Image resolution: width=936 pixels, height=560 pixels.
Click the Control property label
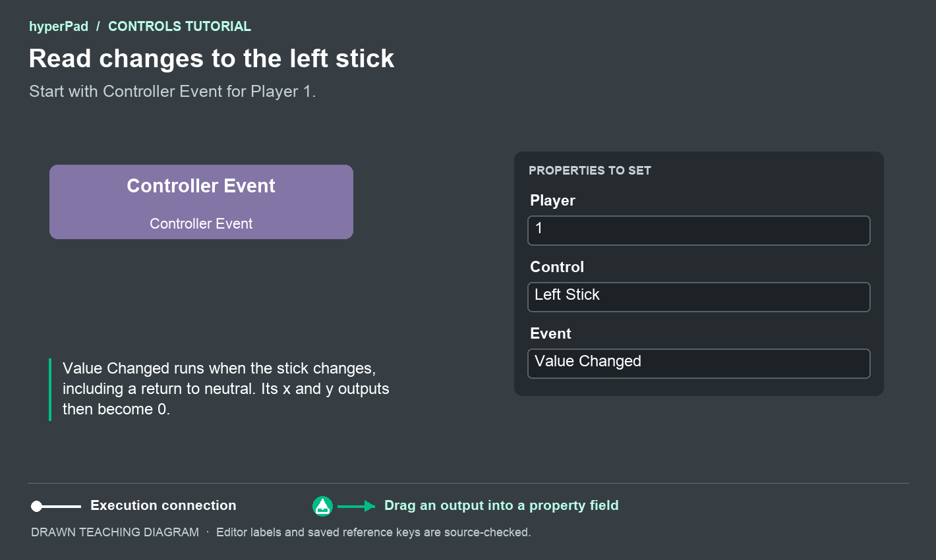pos(557,267)
